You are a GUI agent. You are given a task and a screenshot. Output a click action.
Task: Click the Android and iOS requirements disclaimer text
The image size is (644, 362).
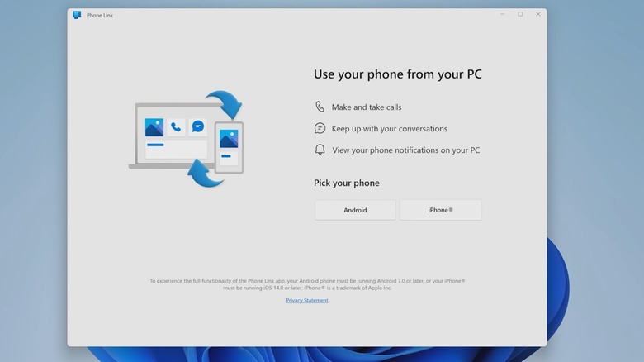(307, 284)
